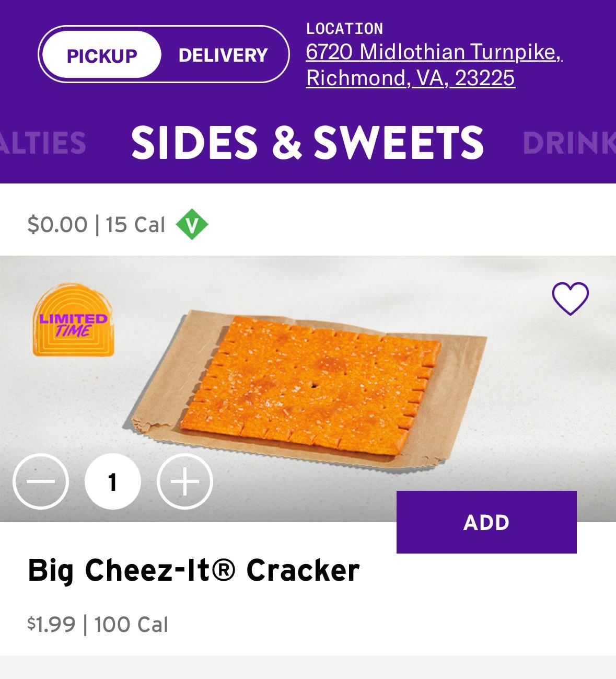
Task: Open the 6720 Midlothian Turnpike location link
Action: [x=433, y=52]
